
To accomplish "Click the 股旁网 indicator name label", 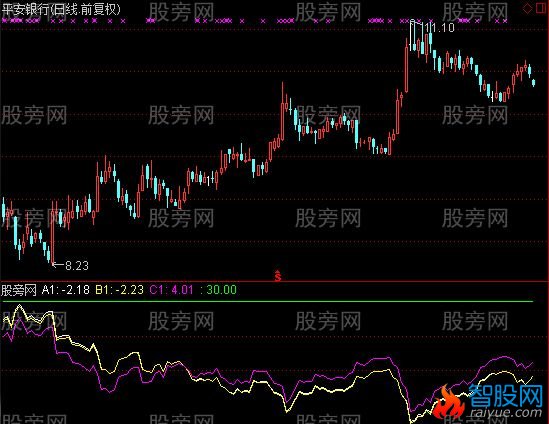I will pyautogui.click(x=19, y=290).
